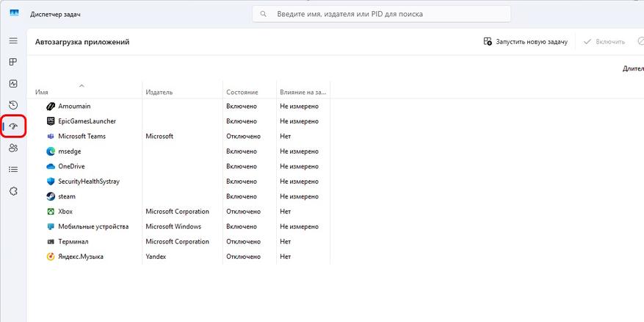Viewport: 644px width, 322px height.
Task: Click the Task Manager app logo
Action: click(15, 13)
